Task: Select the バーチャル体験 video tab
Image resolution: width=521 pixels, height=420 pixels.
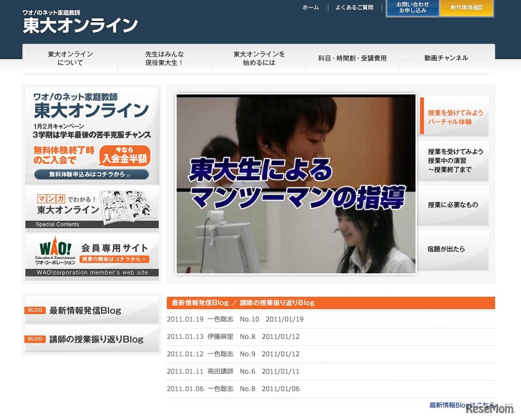Action: tap(455, 117)
